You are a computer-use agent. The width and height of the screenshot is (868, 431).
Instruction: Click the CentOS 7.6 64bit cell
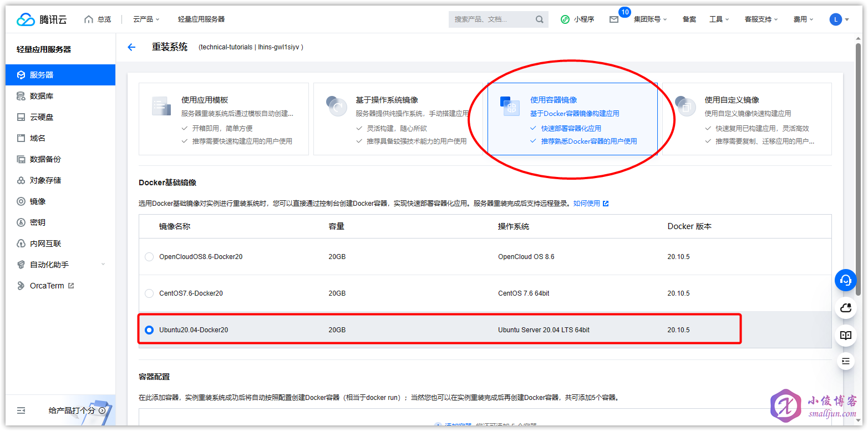pos(524,293)
